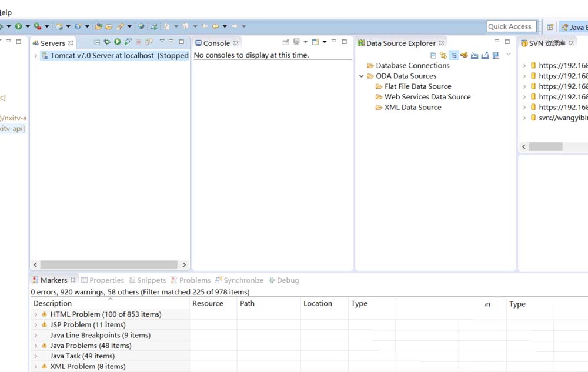Viewport: 588px width, 372px height.
Task: Start the server in profile mode
Action: pyautogui.click(x=128, y=42)
